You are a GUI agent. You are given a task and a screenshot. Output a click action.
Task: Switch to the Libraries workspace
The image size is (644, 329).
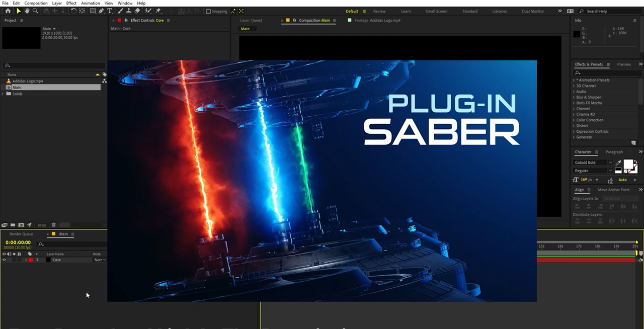[500, 11]
